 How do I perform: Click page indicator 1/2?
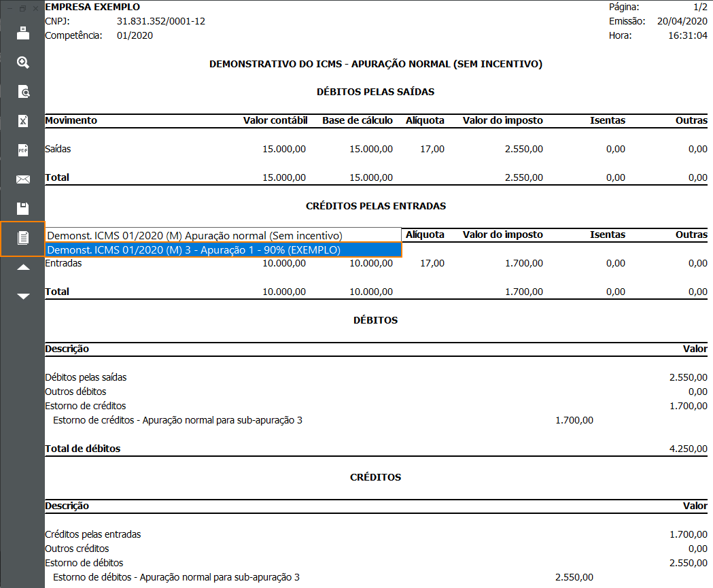pyautogui.click(x=700, y=7)
